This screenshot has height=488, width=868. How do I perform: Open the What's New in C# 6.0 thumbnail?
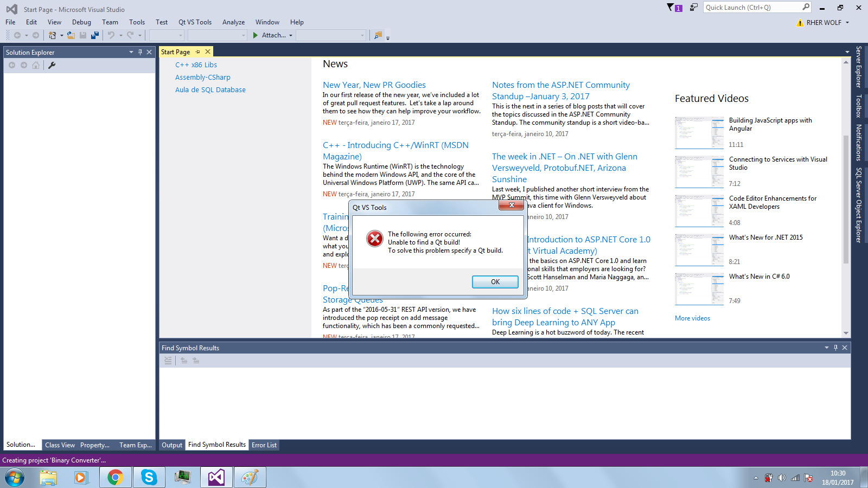pyautogui.click(x=699, y=289)
